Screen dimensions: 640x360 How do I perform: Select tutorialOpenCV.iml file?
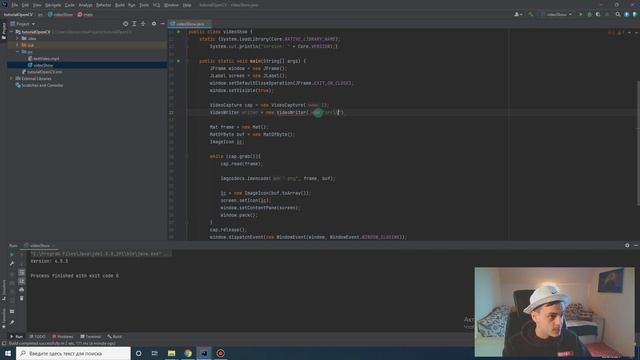click(42, 72)
